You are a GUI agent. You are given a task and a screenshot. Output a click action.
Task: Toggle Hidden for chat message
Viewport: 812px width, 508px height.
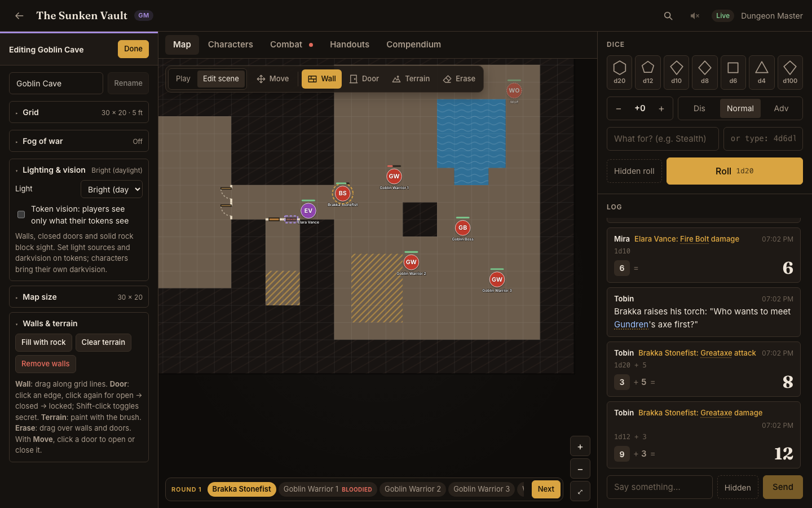click(x=738, y=487)
